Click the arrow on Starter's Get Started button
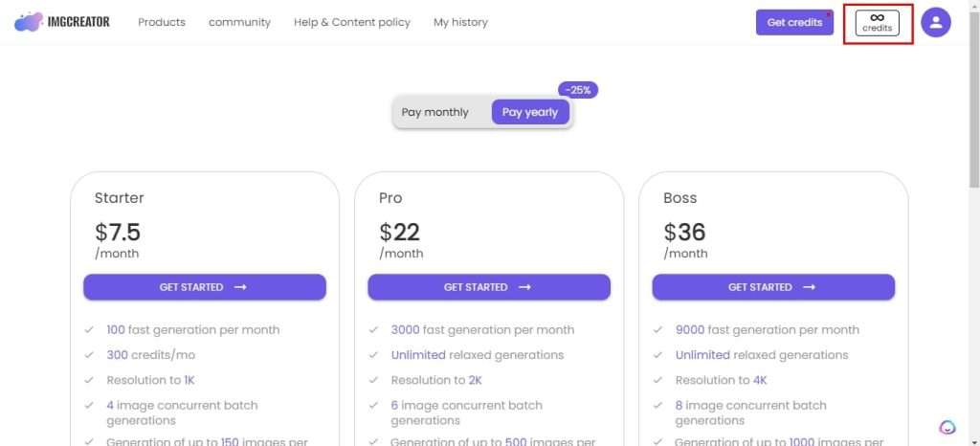 tap(240, 287)
